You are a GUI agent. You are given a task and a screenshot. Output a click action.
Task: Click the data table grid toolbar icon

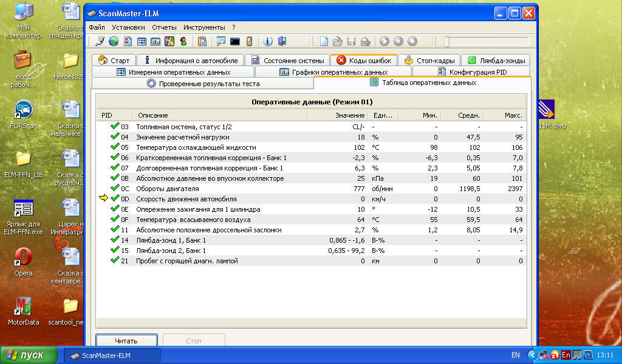tap(142, 41)
